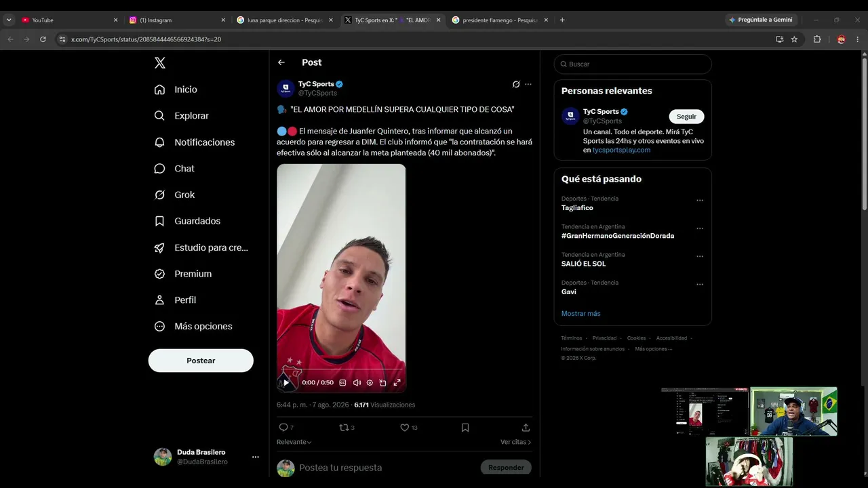The image size is (868, 488).
Task: Open a new browser tab
Action: point(562,20)
